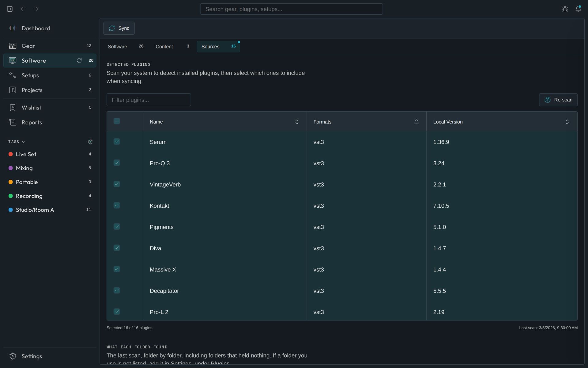588x368 pixels.
Task: Uncheck the Kontakt checkbox
Action: coord(117,205)
